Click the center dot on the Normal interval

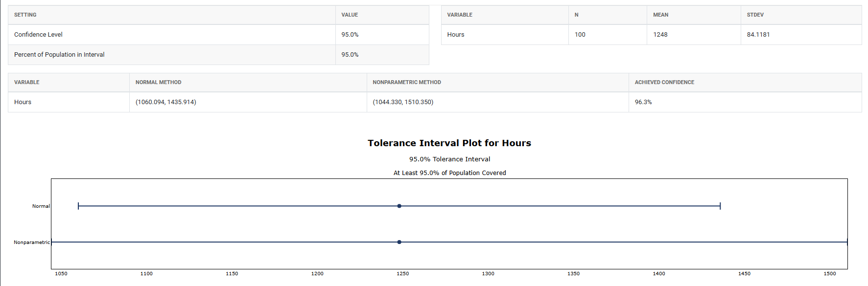click(x=399, y=206)
